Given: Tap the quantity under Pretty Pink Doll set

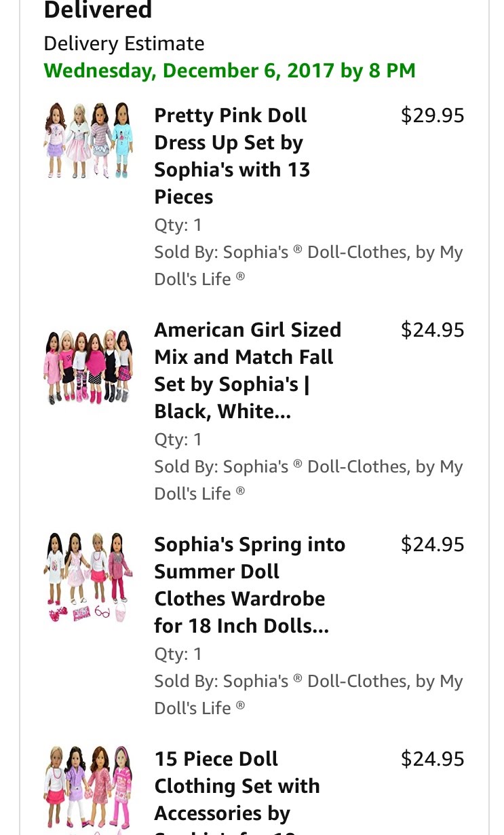Looking at the screenshot, I should [x=178, y=225].
